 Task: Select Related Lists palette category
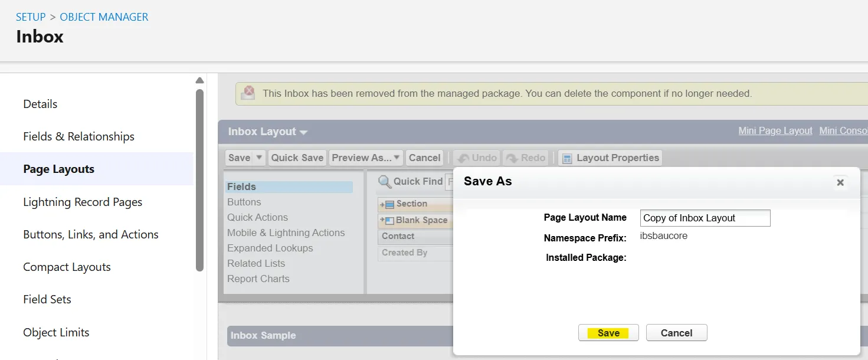[256, 263]
